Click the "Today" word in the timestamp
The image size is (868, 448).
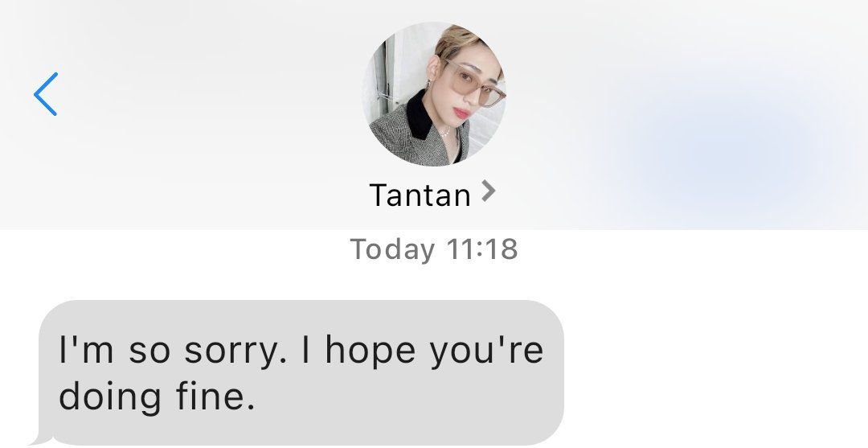[x=392, y=249]
